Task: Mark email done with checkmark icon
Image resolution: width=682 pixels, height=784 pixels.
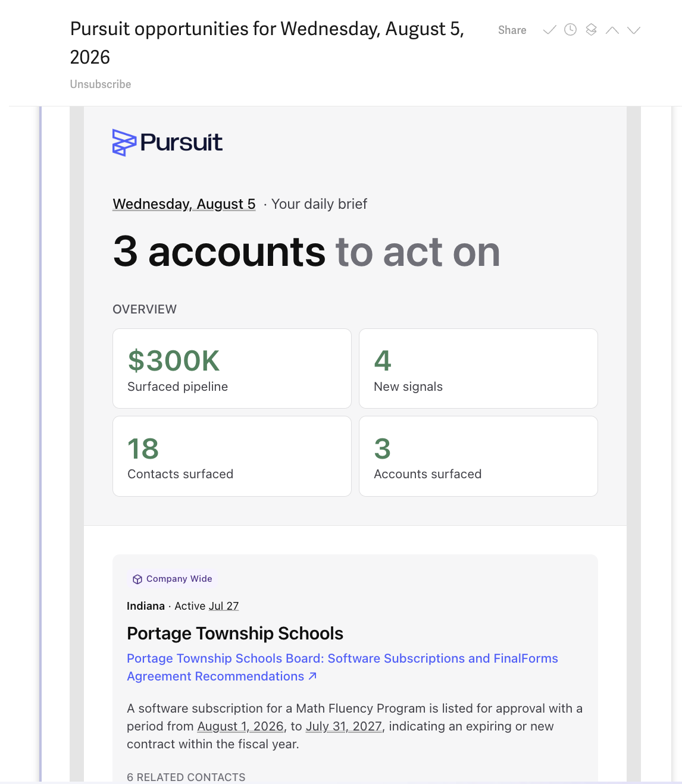Action: click(x=550, y=30)
